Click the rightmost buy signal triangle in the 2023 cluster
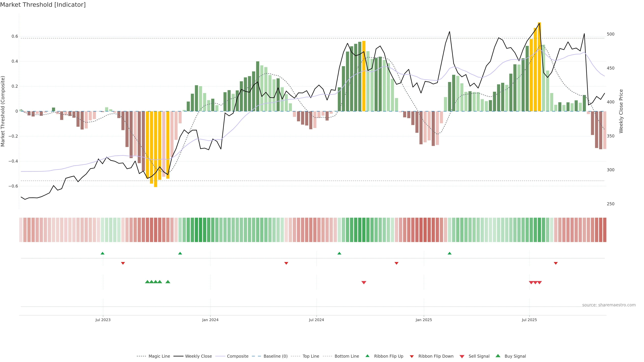Image resolution: width=644 pixels, height=362 pixels. 168,282
